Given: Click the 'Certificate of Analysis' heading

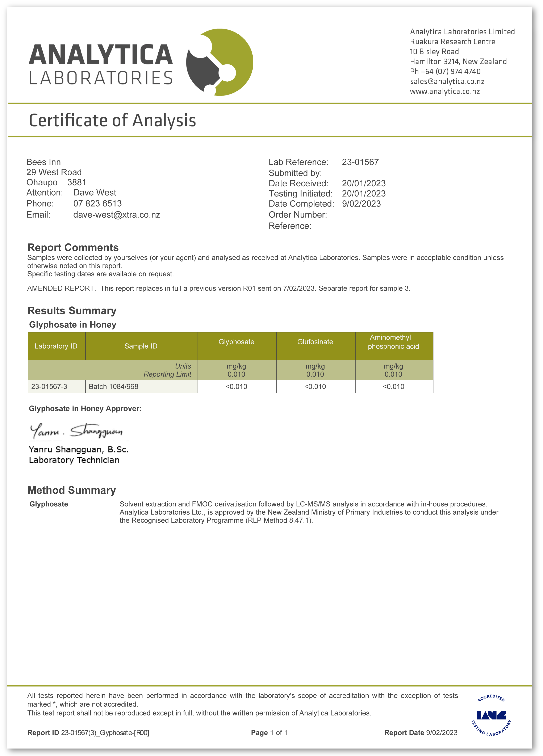Looking at the screenshot, I should [x=112, y=121].
